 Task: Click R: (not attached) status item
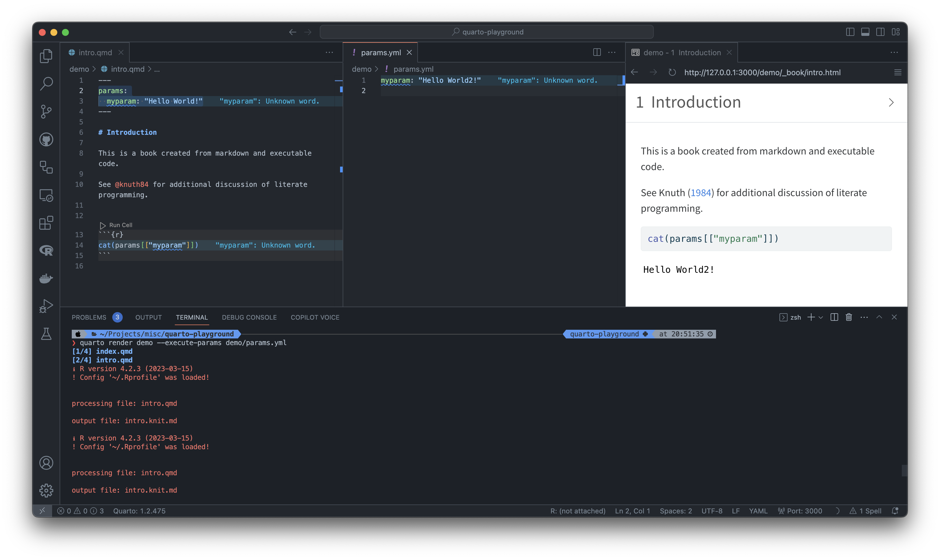(x=578, y=511)
